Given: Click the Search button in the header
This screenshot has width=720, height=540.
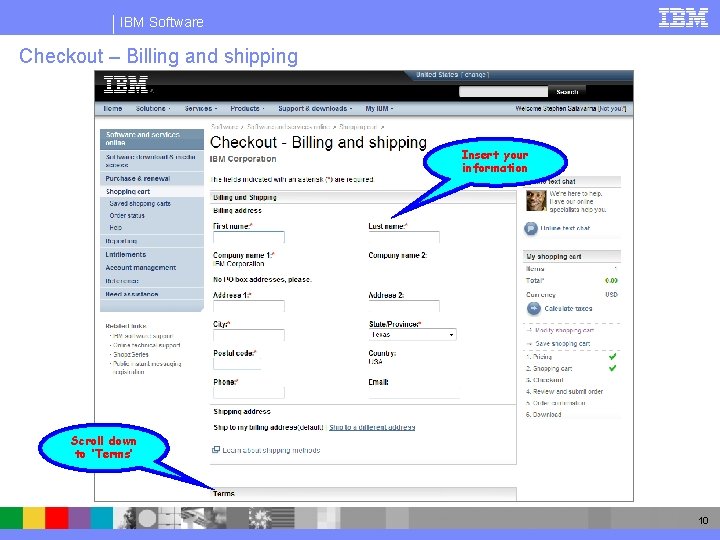Looking at the screenshot, I should click(567, 92).
